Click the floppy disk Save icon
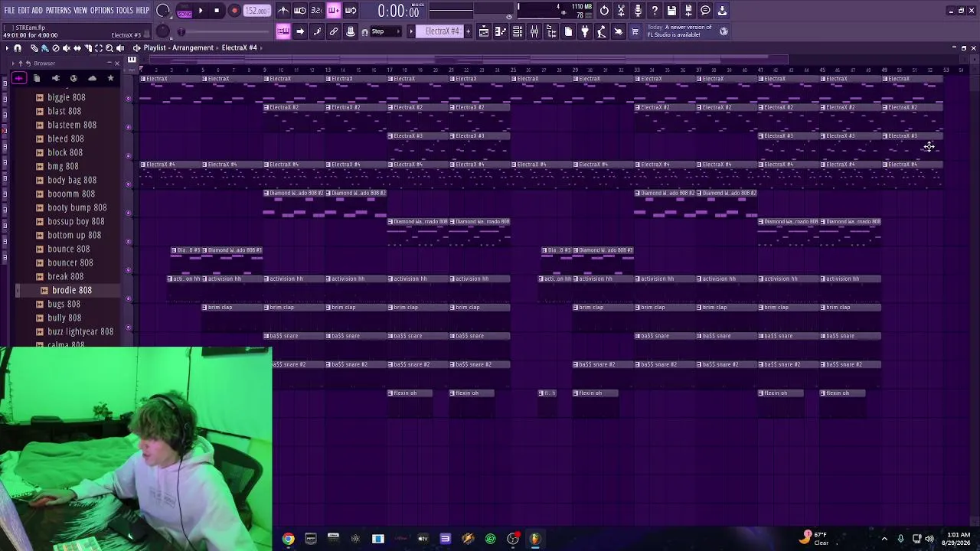 tap(671, 11)
